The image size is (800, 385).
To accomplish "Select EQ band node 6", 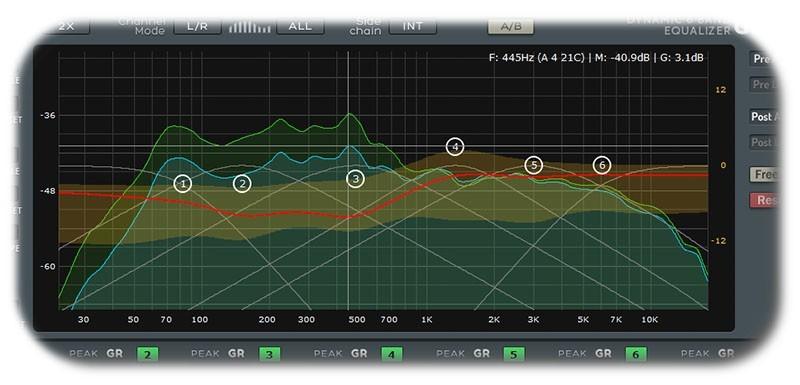I will [602, 165].
